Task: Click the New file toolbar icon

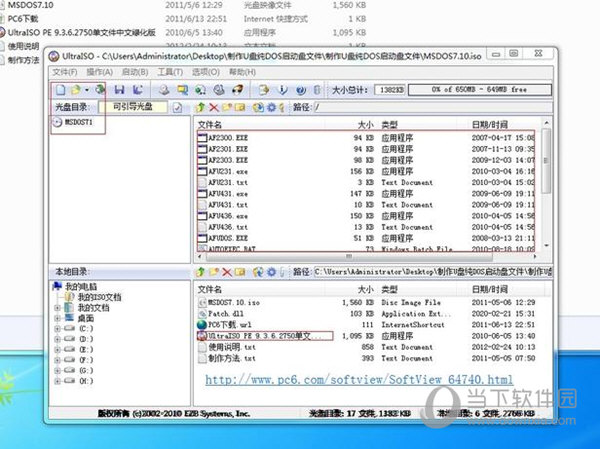Action: click(x=60, y=90)
